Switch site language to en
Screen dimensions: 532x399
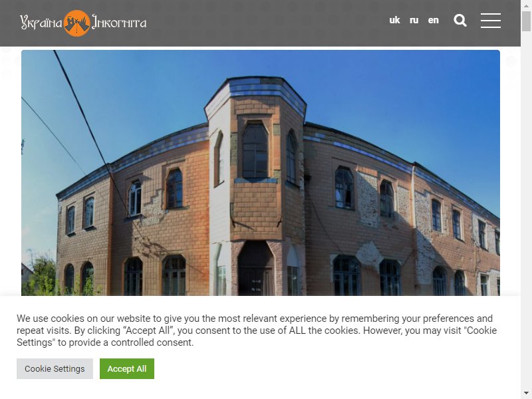434,21
